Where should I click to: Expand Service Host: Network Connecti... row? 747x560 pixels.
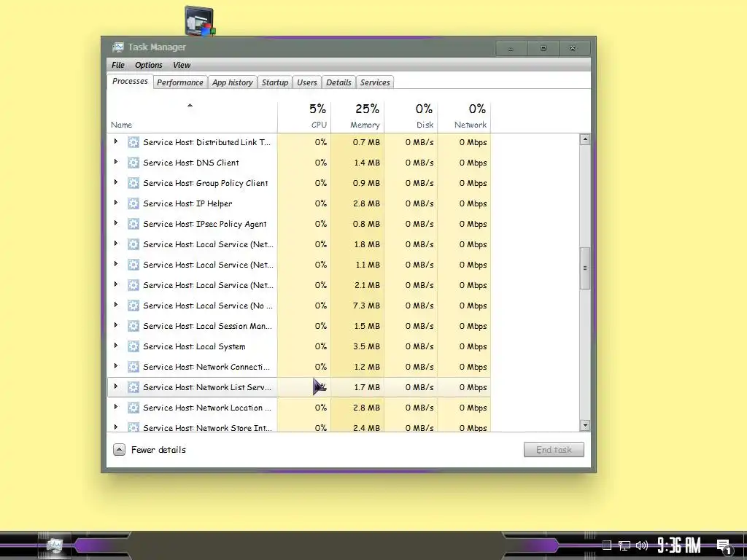tap(116, 366)
